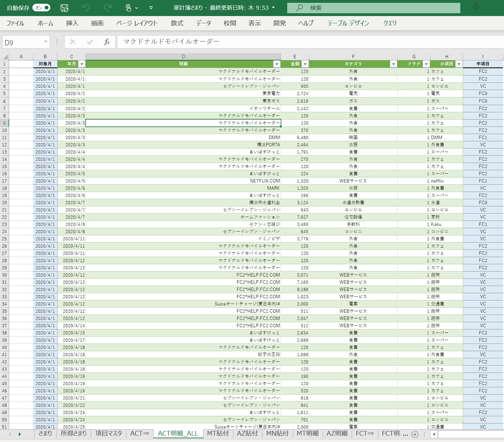Open the 所得さきり sheet tab

tap(74, 434)
